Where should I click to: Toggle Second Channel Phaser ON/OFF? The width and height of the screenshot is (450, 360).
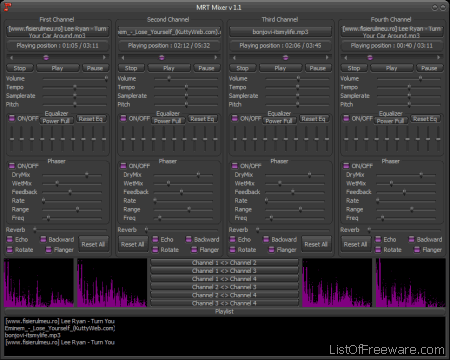coord(123,166)
